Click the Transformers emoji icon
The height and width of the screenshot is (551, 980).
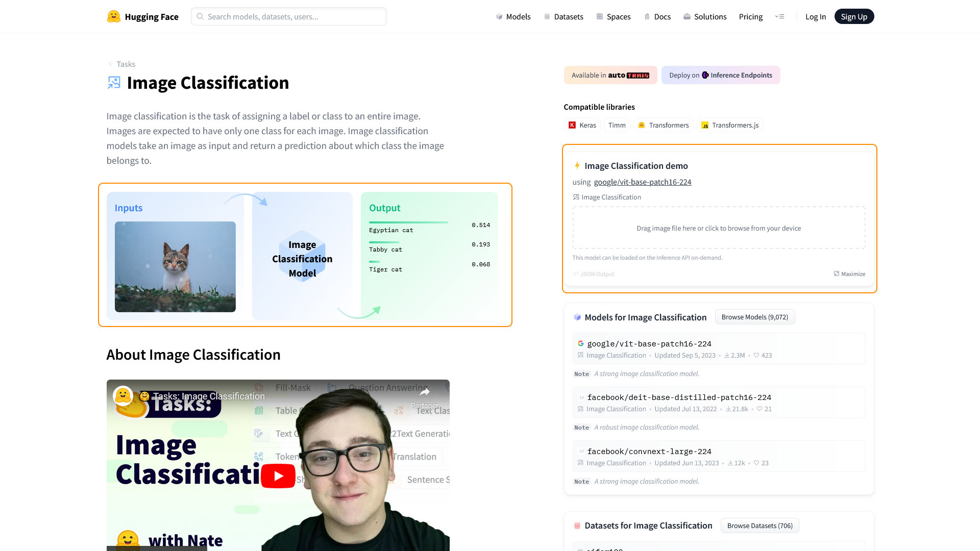tap(642, 126)
